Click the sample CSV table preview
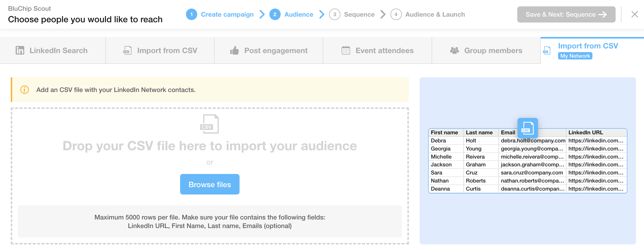Viewport: 644px width, 252px height. (x=528, y=161)
